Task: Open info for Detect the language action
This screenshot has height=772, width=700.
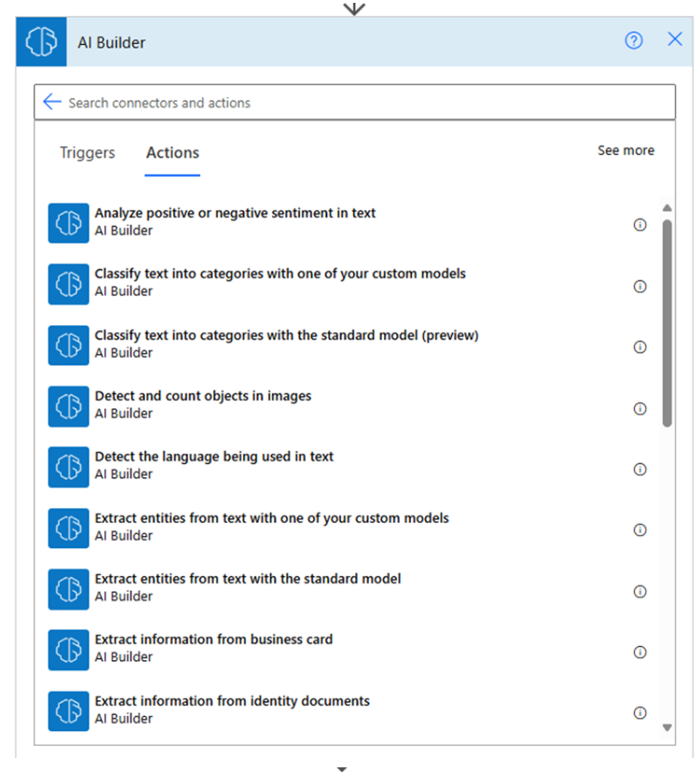Action: point(639,469)
